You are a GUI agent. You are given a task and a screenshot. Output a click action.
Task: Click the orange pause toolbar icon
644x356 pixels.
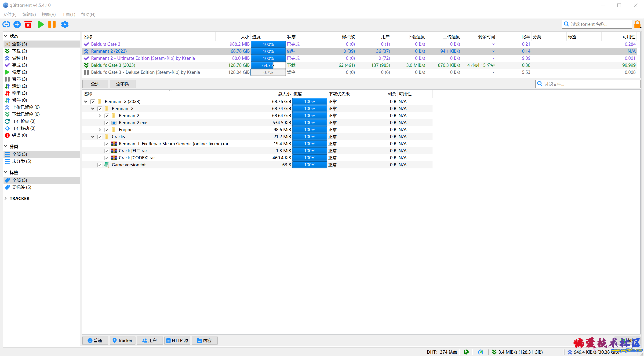click(x=52, y=24)
